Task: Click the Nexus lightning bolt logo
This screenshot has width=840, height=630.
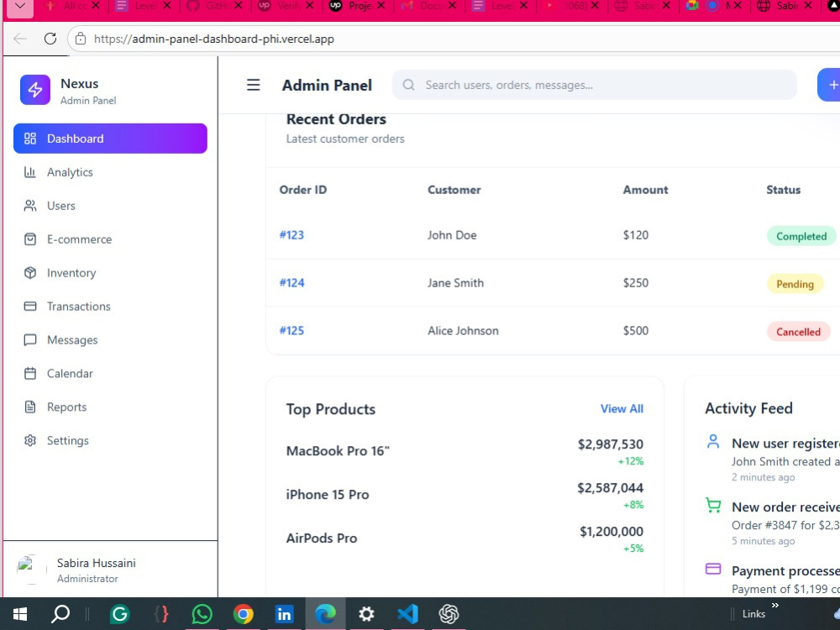Action: coord(35,90)
